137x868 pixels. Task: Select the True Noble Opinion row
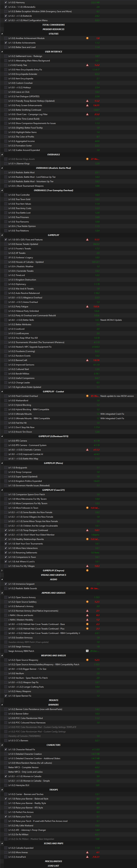coord(68,226)
